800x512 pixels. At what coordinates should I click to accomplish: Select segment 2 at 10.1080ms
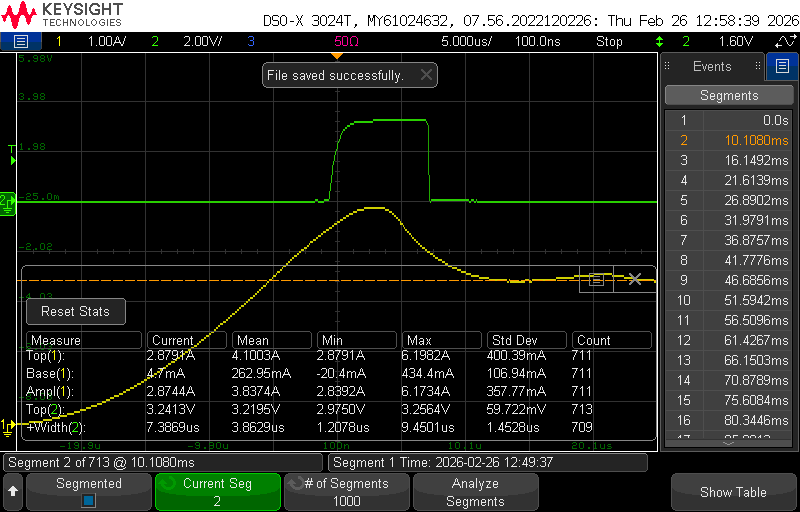pyautogui.click(x=729, y=140)
